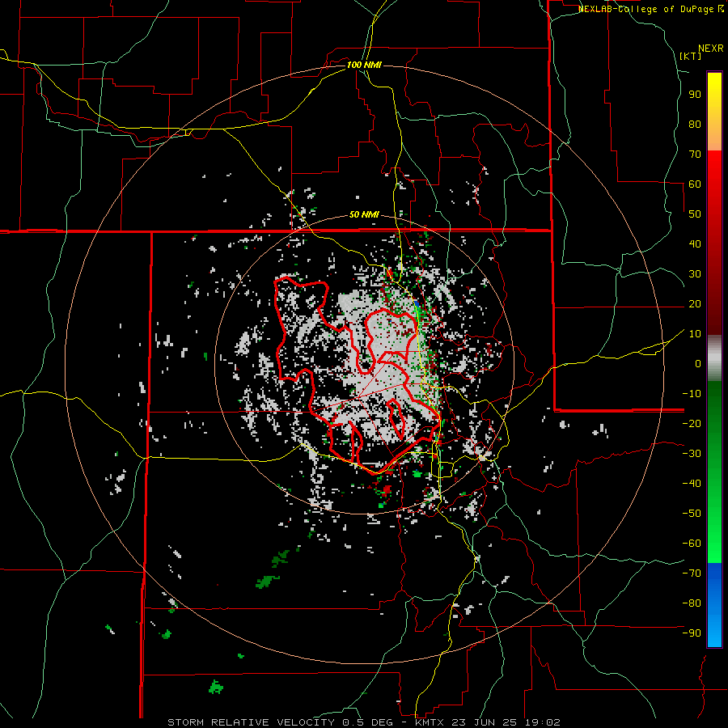Click the -20 knot scale value

pyautogui.click(x=692, y=424)
